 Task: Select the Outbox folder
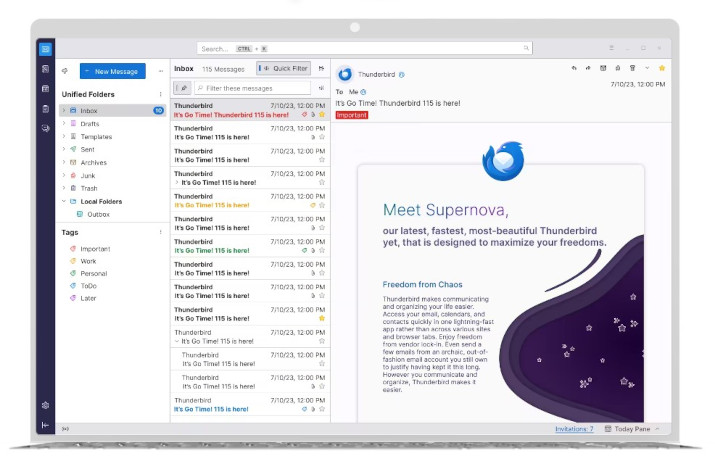coord(113,214)
